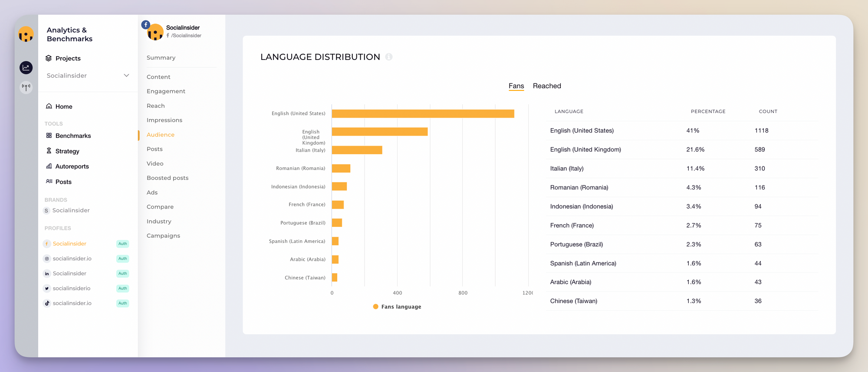
Task: Open the Reach section
Action: 156,106
